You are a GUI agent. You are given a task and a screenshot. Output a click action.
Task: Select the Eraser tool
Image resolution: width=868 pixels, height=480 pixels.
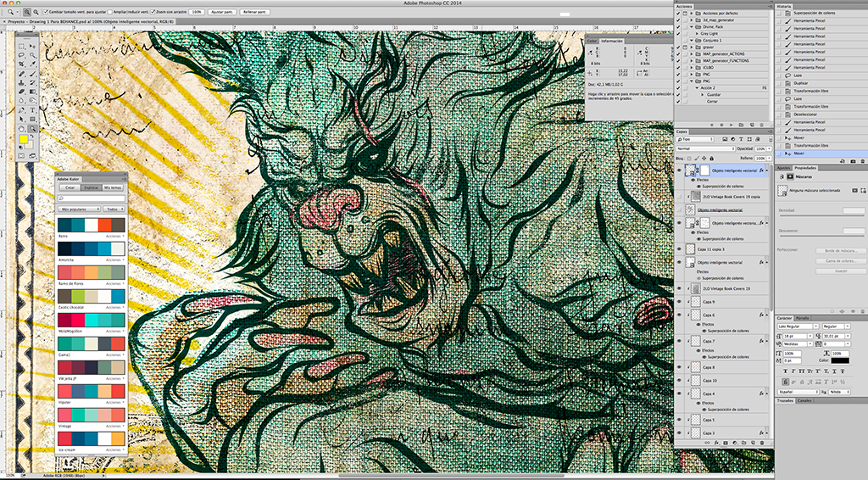tap(21, 92)
